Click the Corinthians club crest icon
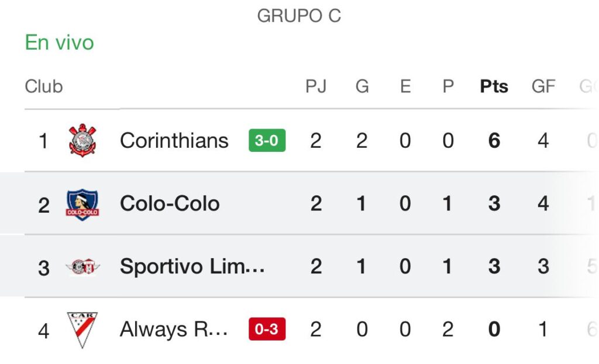 [x=82, y=140]
